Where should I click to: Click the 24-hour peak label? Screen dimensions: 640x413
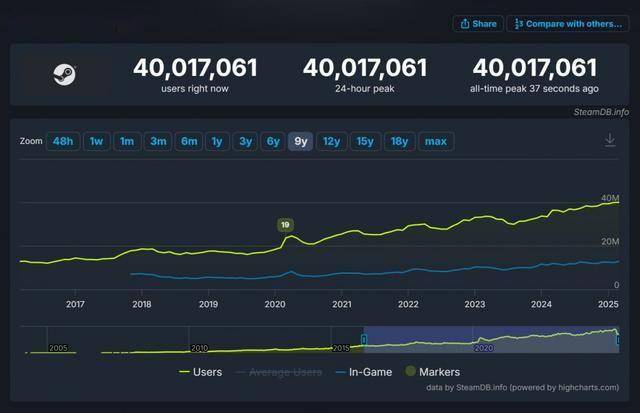pos(364,89)
